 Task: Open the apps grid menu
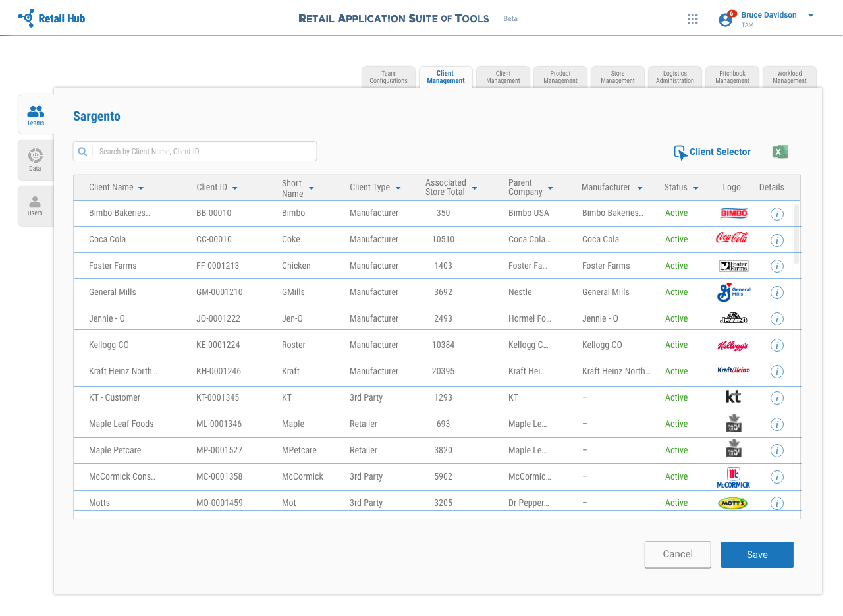tap(693, 19)
